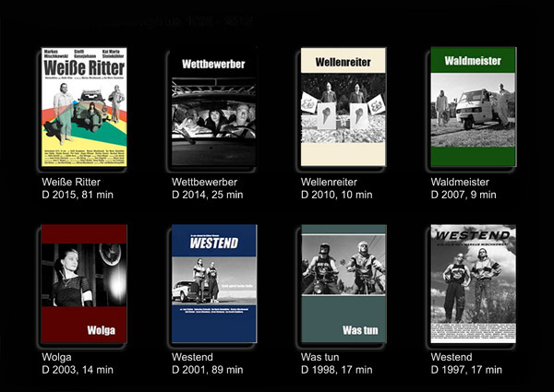
Task: Click the 'Was tun' title caption
Action: coord(319,357)
